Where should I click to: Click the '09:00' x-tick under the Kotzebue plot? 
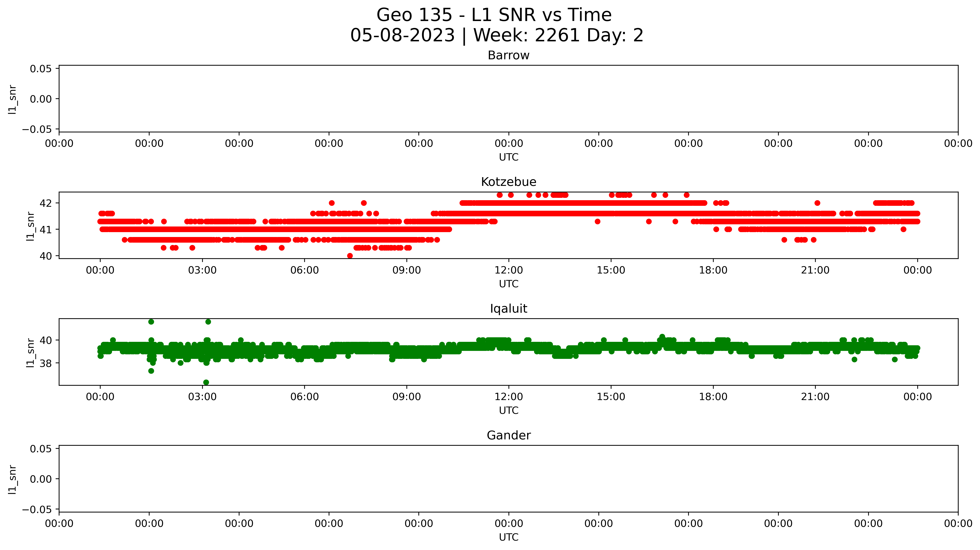coord(407,271)
